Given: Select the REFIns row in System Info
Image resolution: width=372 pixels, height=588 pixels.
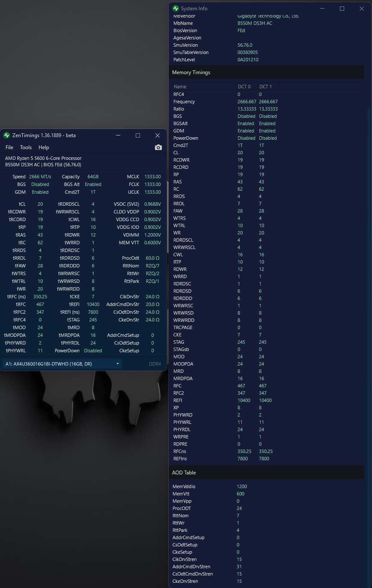Looking at the screenshot, I should 267,459.
